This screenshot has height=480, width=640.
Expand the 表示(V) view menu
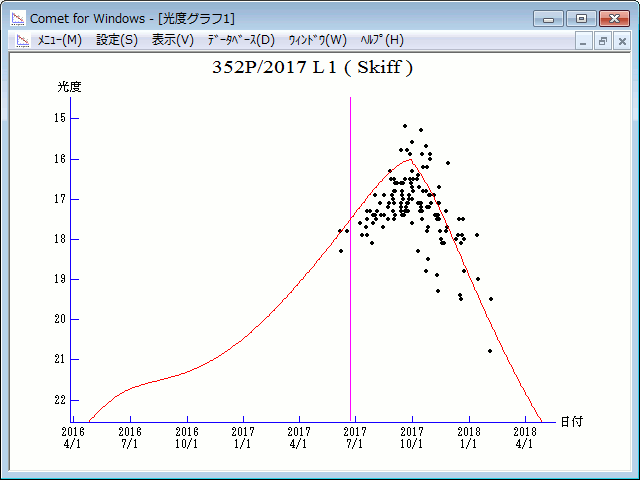(172, 40)
